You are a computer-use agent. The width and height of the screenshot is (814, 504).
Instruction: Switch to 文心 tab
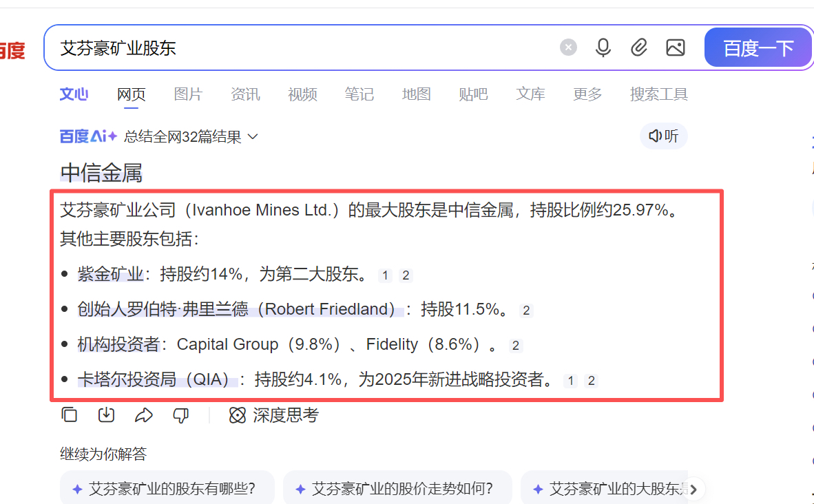point(74,94)
